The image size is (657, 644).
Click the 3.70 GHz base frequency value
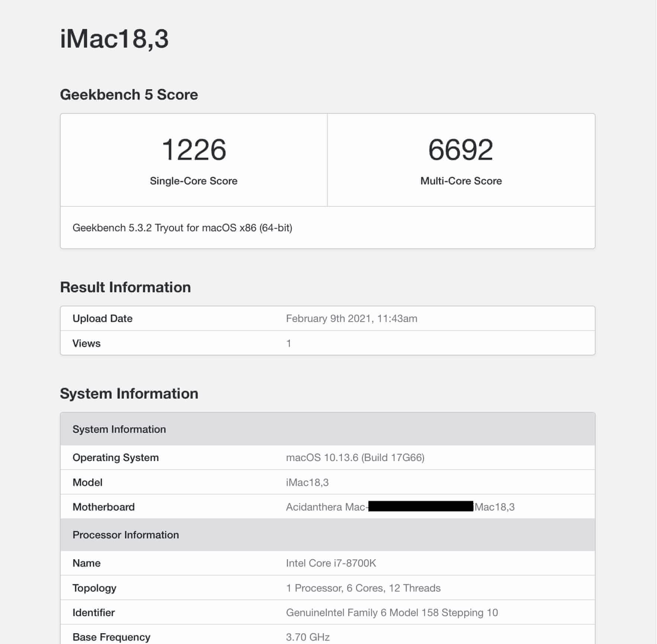pyautogui.click(x=308, y=637)
